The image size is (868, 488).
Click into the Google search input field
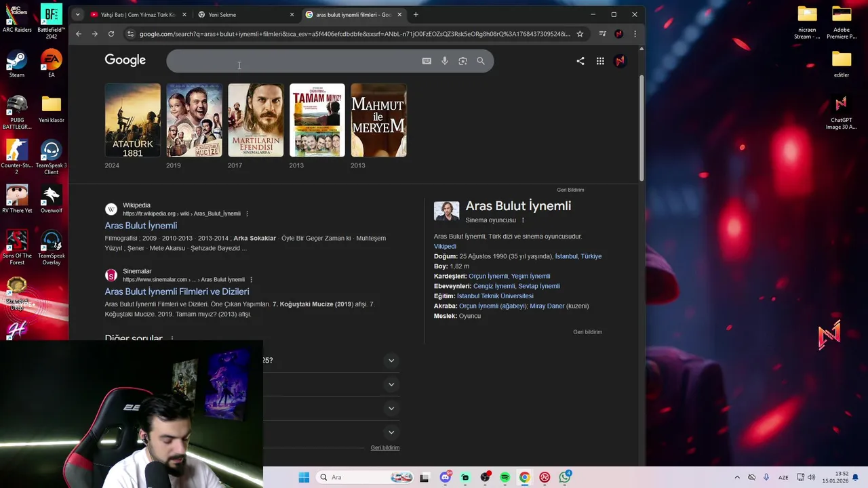click(x=292, y=61)
